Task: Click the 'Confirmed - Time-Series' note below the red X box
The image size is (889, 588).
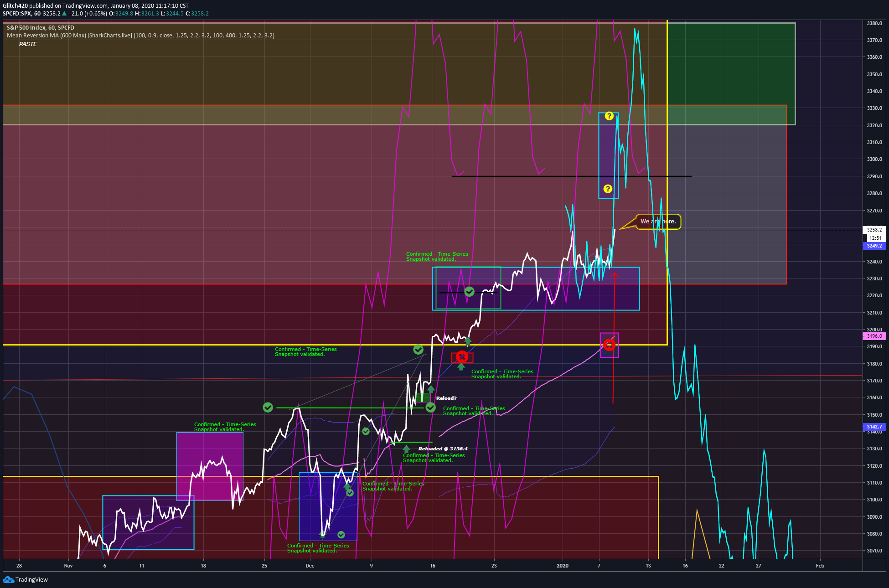Action: [502, 374]
